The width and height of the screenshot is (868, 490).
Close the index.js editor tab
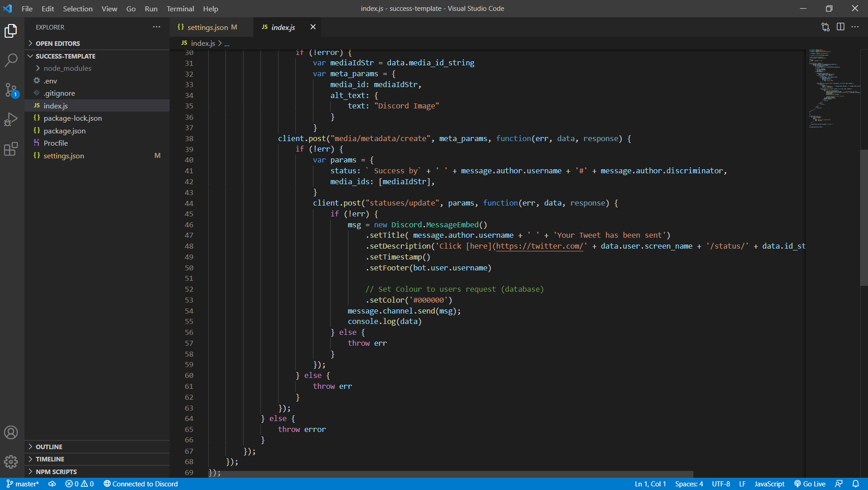[x=313, y=27]
